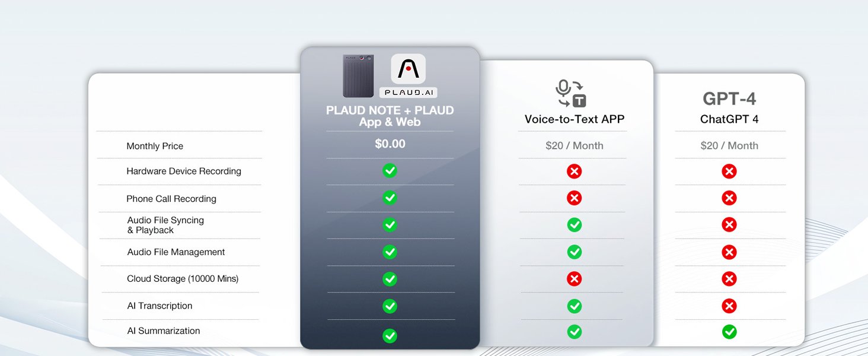
Task: Click PLAUD's green check for AI Summarization
Action: (x=390, y=336)
